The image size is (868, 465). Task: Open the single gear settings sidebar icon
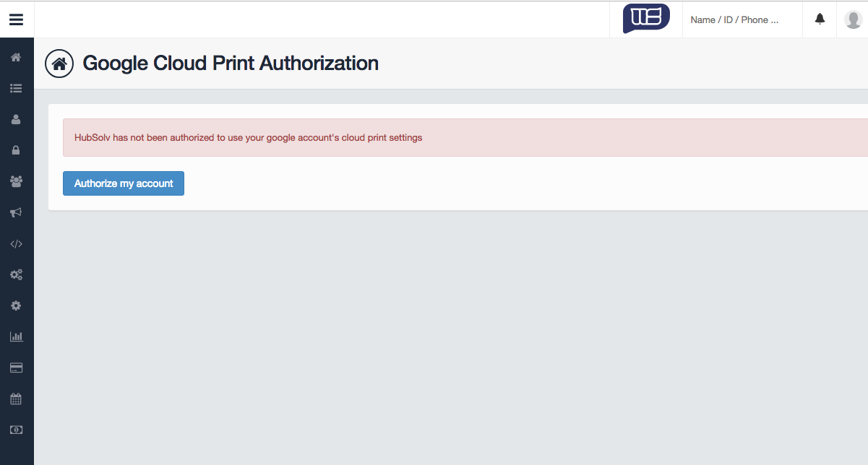[16, 305]
